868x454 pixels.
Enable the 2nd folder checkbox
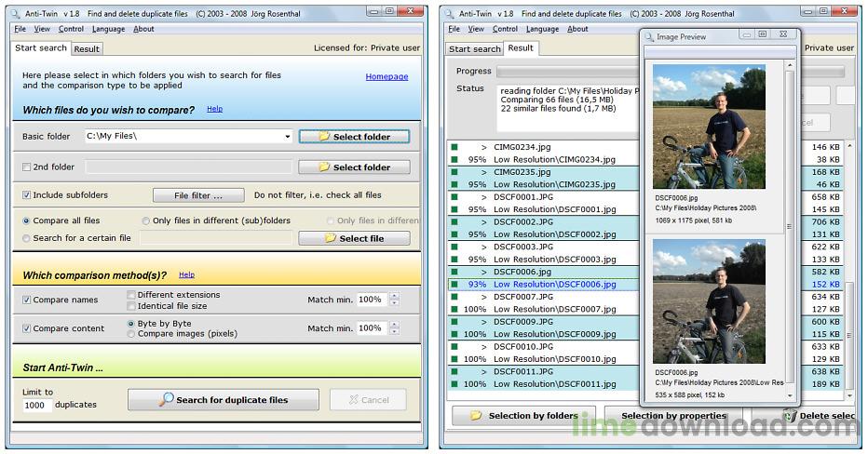click(x=26, y=167)
